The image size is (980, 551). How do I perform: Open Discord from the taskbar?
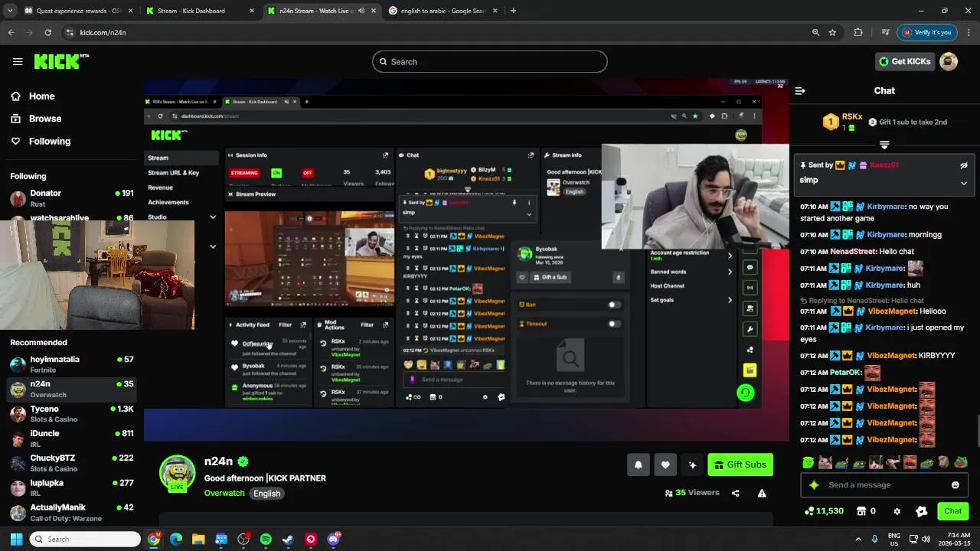(x=333, y=539)
